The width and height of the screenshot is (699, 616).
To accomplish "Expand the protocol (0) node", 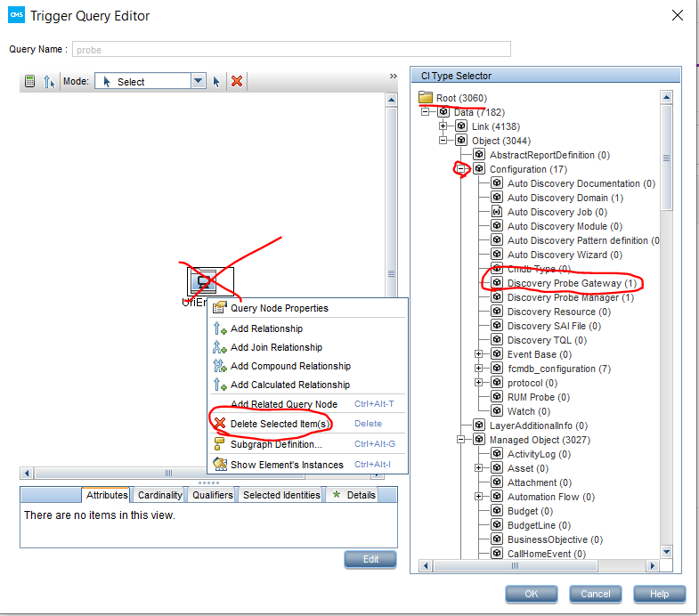I will 479,383.
